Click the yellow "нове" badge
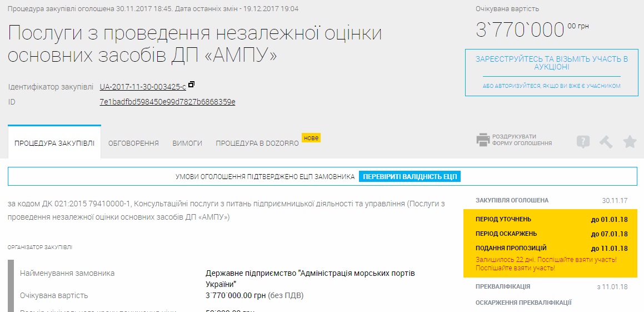This screenshot has height=312, width=644. pos(311,137)
